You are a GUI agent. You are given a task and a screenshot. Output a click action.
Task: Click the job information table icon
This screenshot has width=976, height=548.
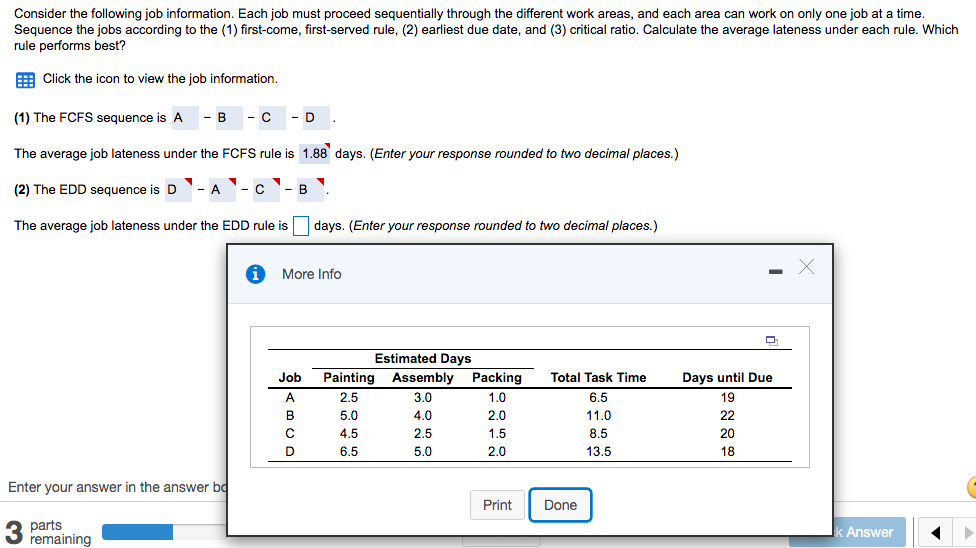(25, 80)
